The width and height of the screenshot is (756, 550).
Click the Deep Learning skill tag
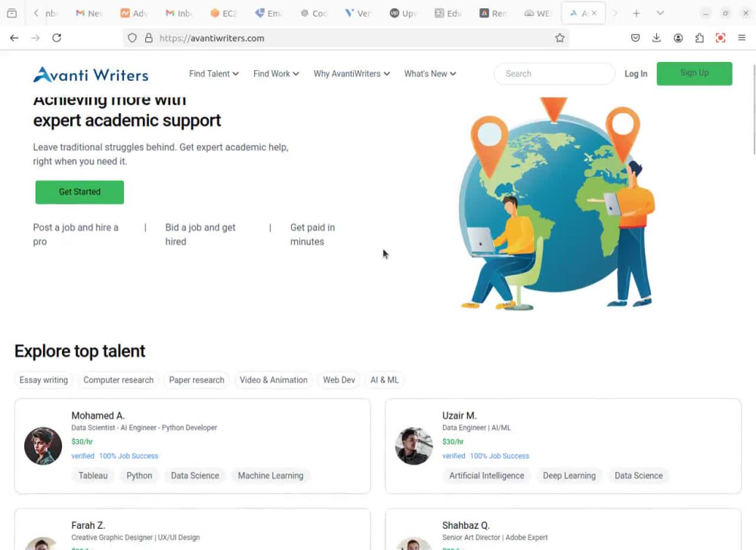pos(569,476)
